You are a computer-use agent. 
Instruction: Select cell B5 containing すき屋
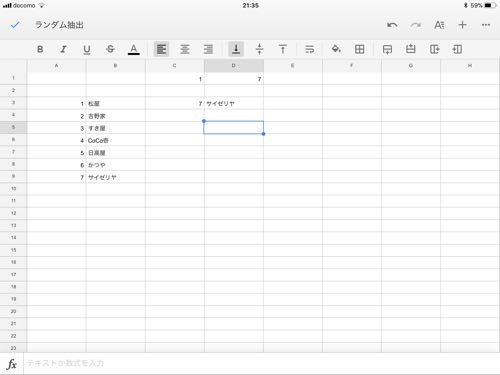click(x=115, y=128)
